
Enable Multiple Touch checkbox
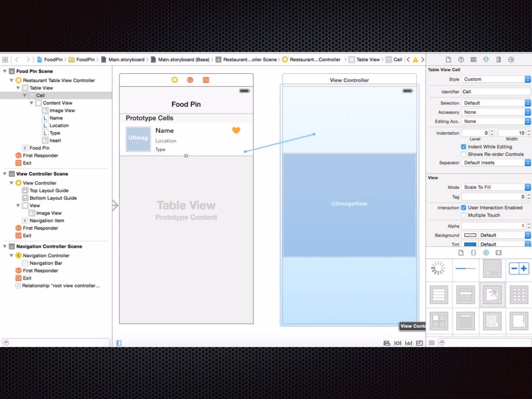point(463,215)
